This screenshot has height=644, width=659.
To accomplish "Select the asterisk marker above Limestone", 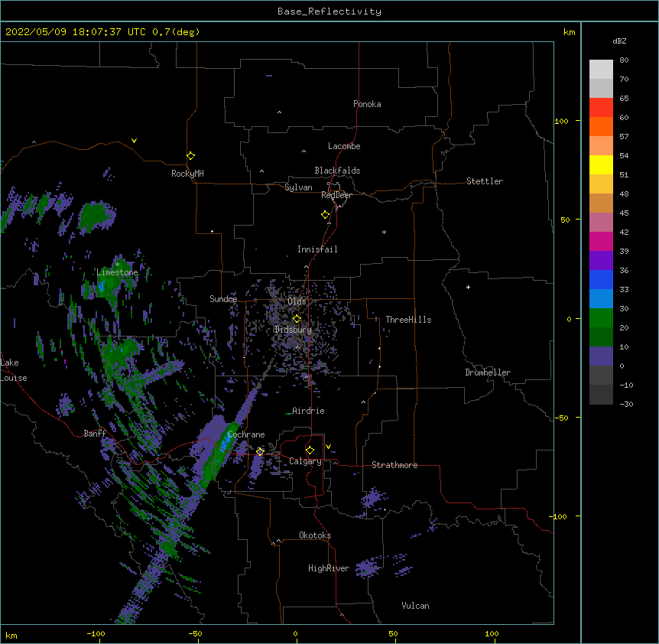I will (117, 265).
